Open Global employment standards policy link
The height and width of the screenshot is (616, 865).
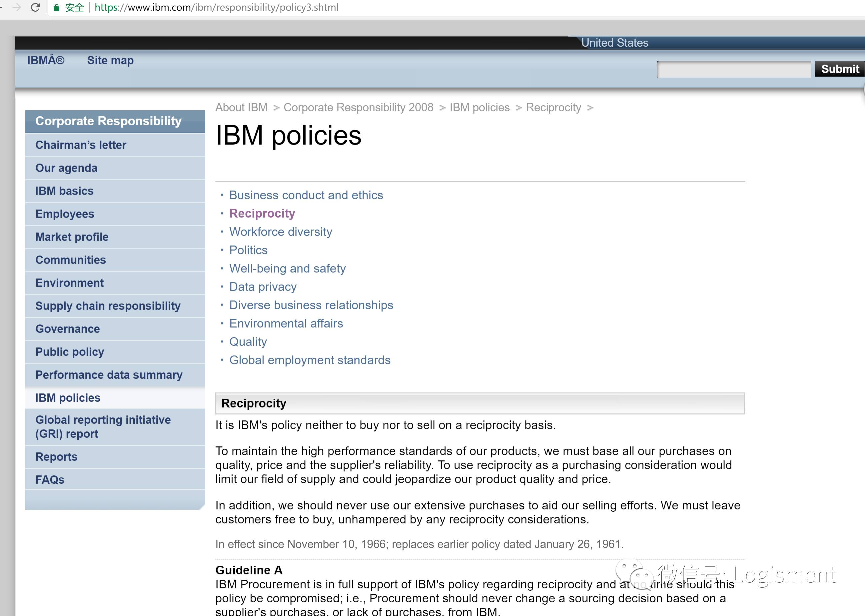(x=310, y=360)
